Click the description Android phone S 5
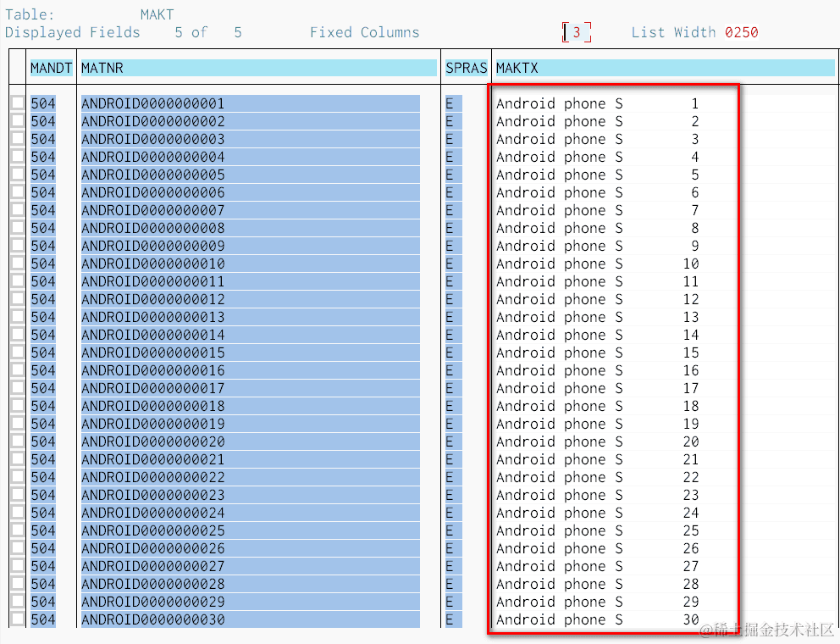The image size is (840, 644). tap(597, 175)
